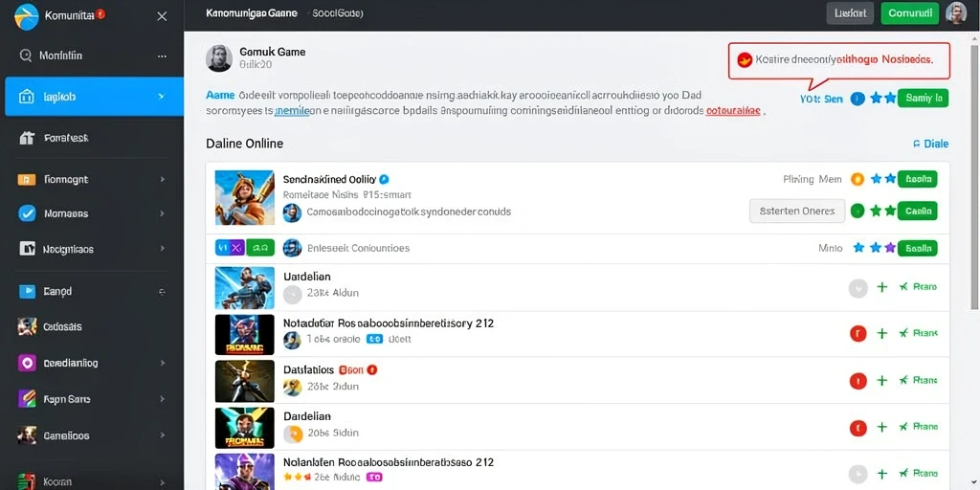Screen dimensions: 980x490
Task: Click the blue checkmark icon for Momaans
Action: pos(28,213)
